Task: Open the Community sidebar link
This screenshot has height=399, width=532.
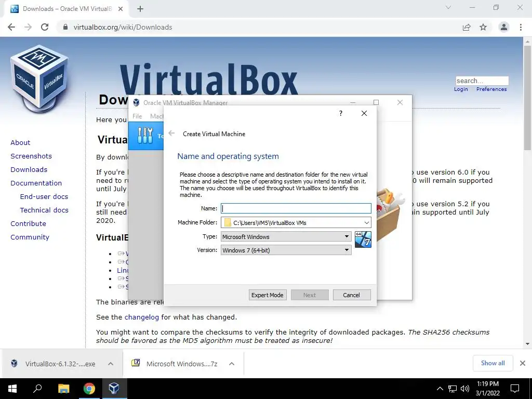Action: click(30, 237)
